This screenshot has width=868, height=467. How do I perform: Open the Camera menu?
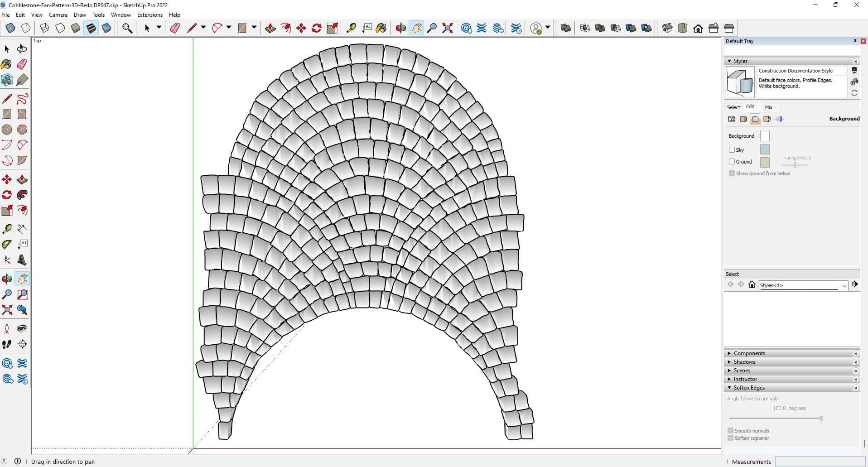[58, 15]
